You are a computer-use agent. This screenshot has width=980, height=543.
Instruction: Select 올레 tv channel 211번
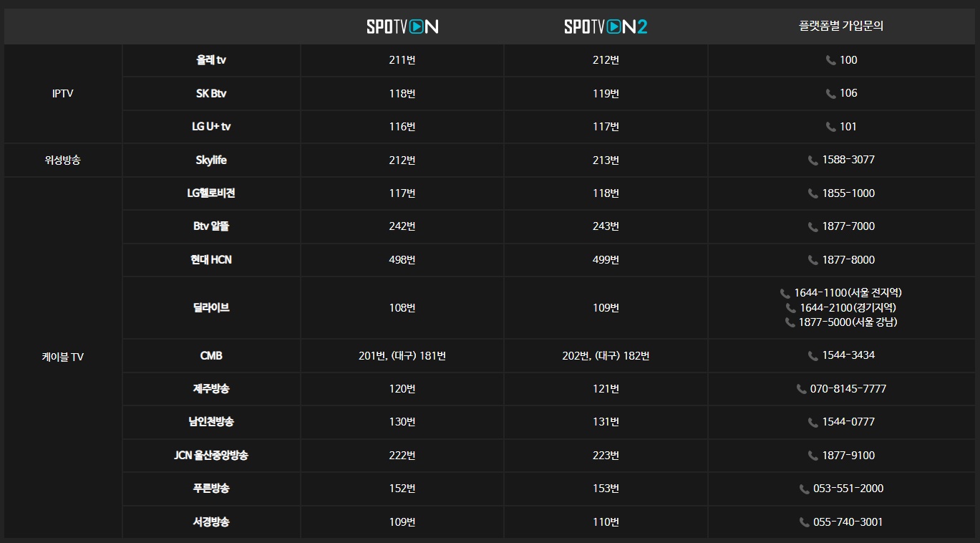[402, 60]
